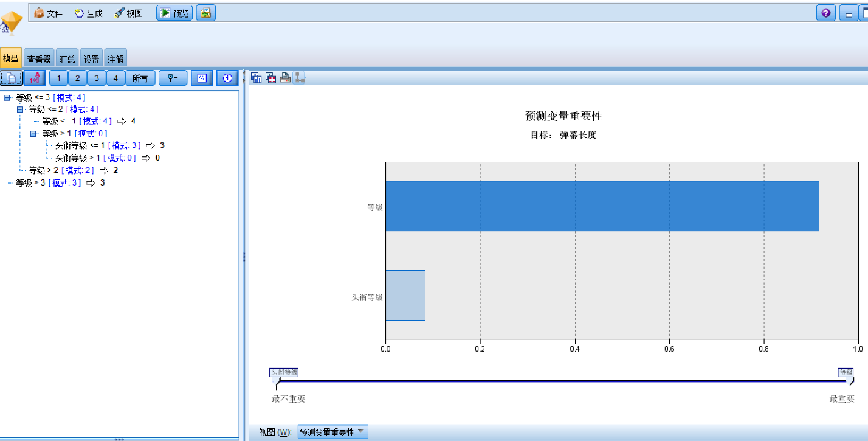Viewport: 868px width, 441px height.
Task: Click the 目标: 弹幕长度 subtitle
Action: pyautogui.click(x=563, y=135)
